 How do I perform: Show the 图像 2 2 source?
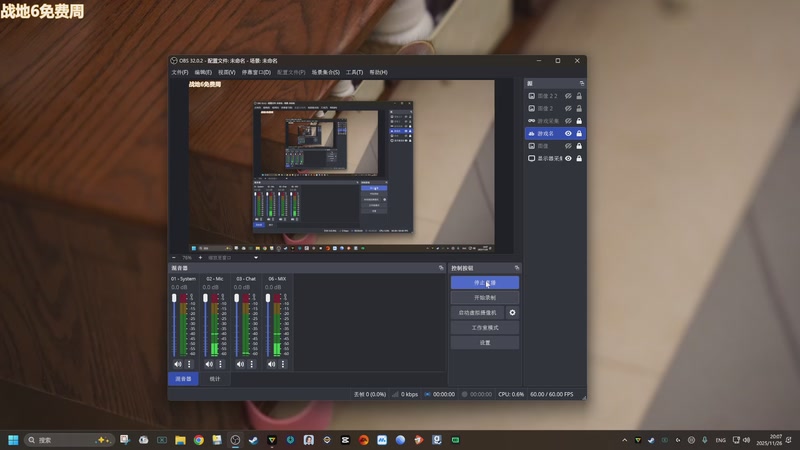pyautogui.click(x=568, y=95)
